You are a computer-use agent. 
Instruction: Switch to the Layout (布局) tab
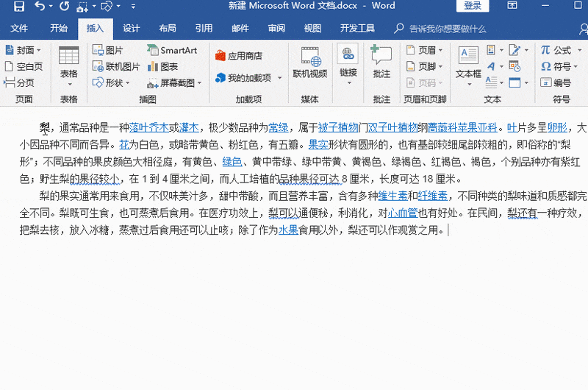pyautogui.click(x=168, y=29)
